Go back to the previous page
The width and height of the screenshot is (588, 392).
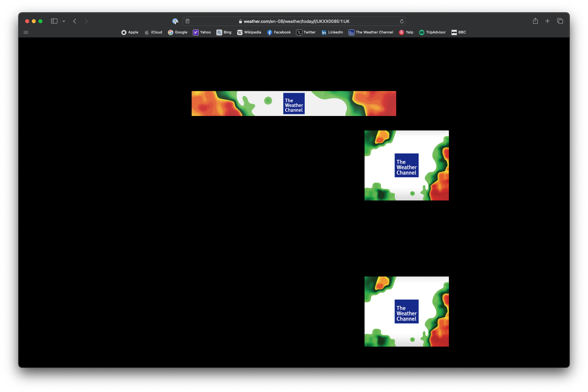pyautogui.click(x=75, y=21)
